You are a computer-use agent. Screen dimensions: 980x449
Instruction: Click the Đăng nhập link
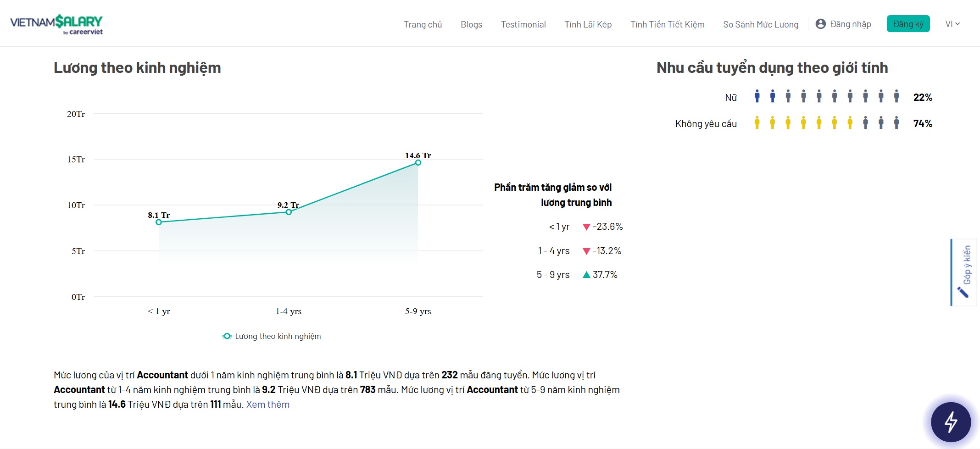pos(850,24)
